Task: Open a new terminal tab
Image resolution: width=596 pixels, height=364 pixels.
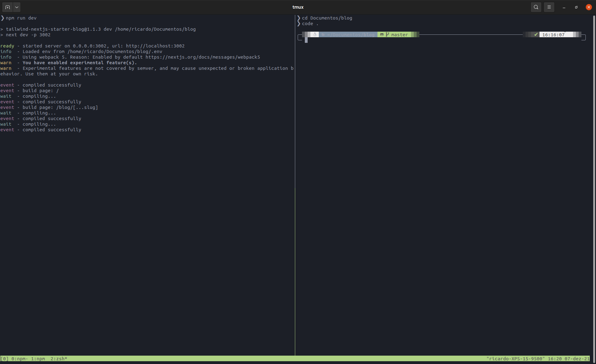Action: click(8, 7)
